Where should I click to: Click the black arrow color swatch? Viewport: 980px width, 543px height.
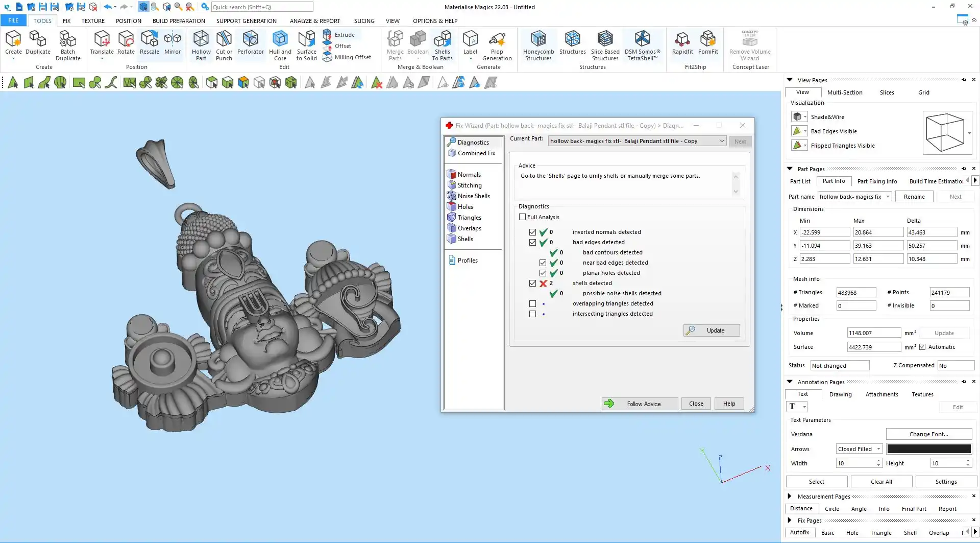(x=928, y=449)
